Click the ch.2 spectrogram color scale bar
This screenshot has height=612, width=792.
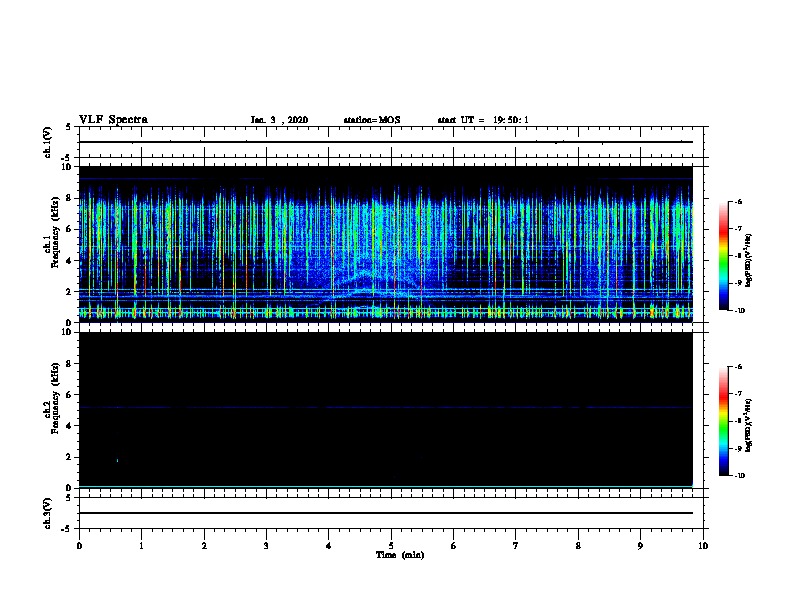(723, 421)
